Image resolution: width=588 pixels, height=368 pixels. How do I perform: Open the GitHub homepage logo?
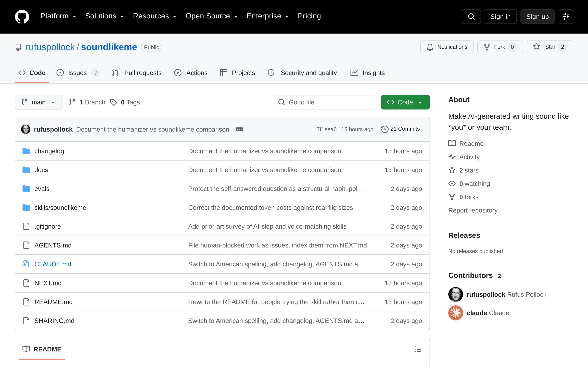22,17
